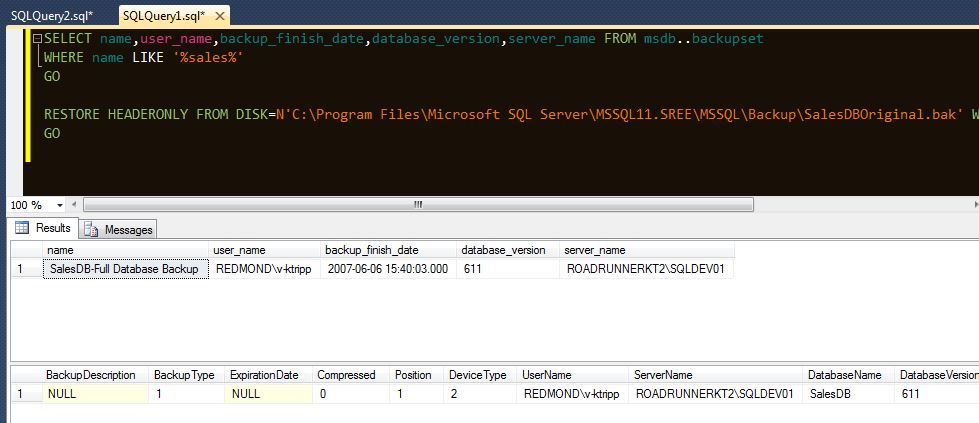Switch to the SQLQuery2.sql tab

(50, 15)
